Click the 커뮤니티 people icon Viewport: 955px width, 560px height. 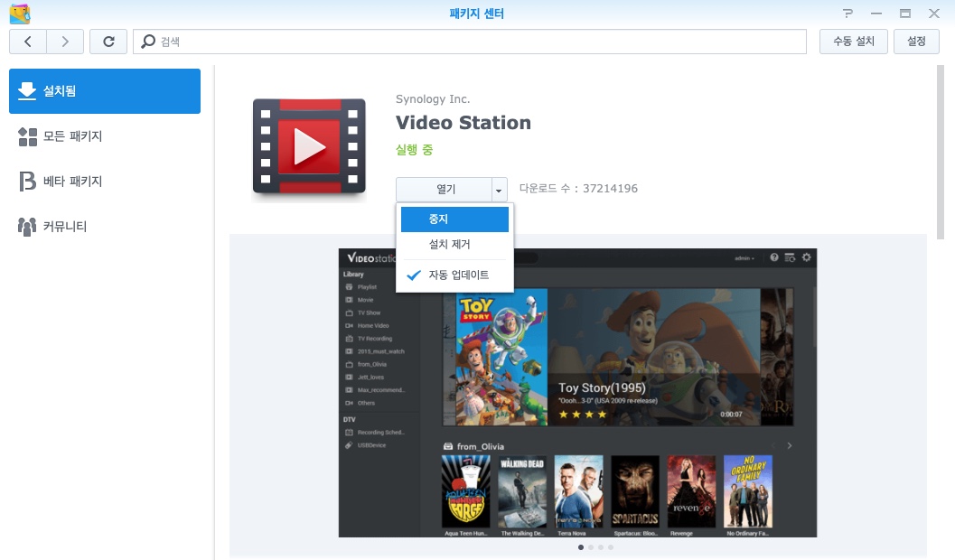pos(27,227)
